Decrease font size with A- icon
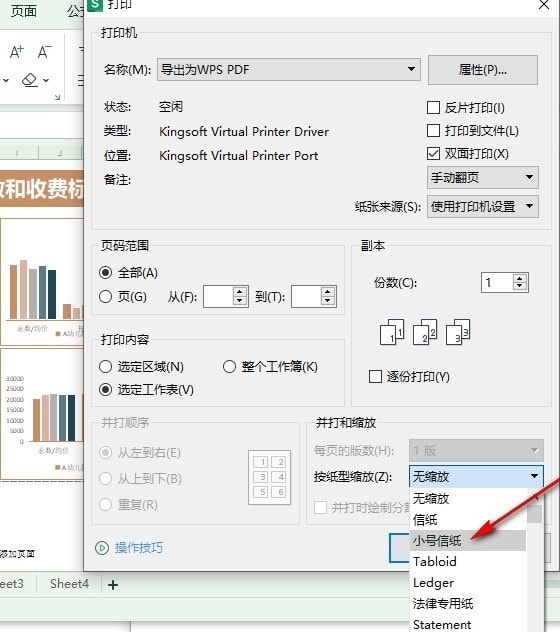The height and width of the screenshot is (632, 560). coord(44,52)
